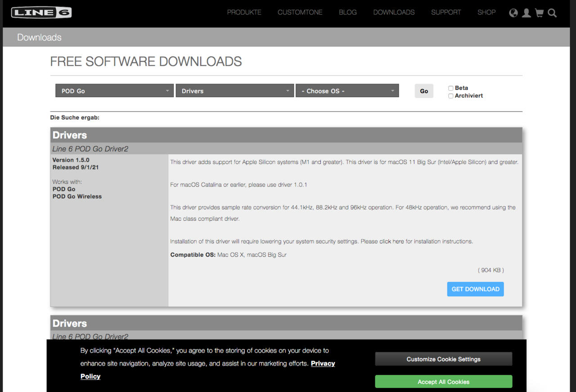
Task: Open the SHOP menu item
Action: point(486,12)
